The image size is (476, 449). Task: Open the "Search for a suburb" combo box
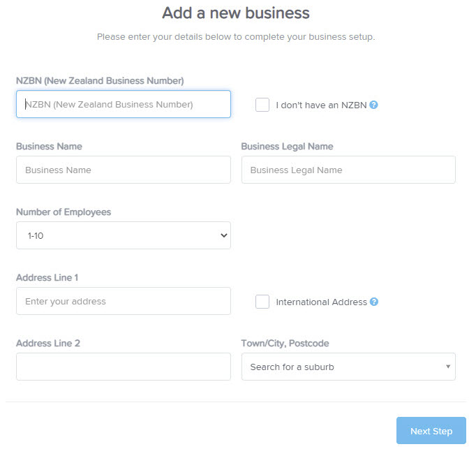[x=348, y=367]
